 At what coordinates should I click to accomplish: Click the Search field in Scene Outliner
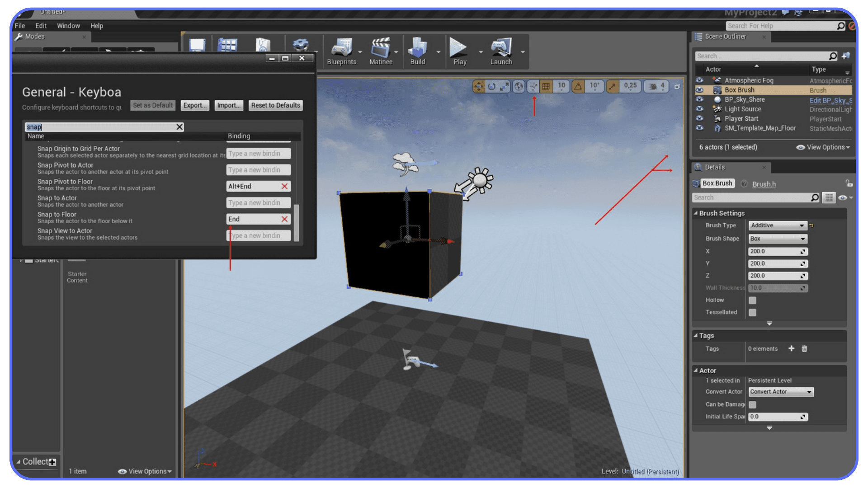[764, 56]
